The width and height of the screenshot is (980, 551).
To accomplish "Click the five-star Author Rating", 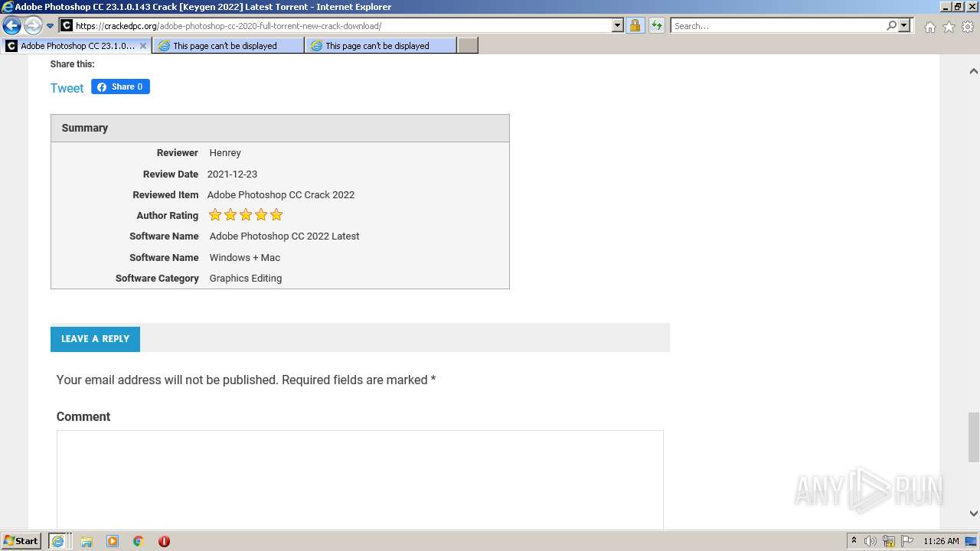I will point(246,215).
